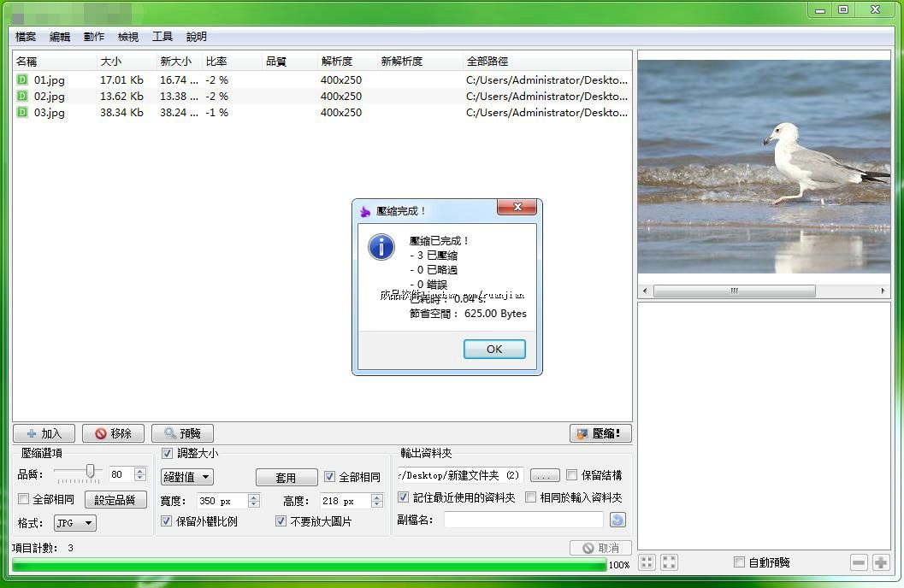Click the 移除 remove button
Screen dimensions: 904x588
click(113, 433)
